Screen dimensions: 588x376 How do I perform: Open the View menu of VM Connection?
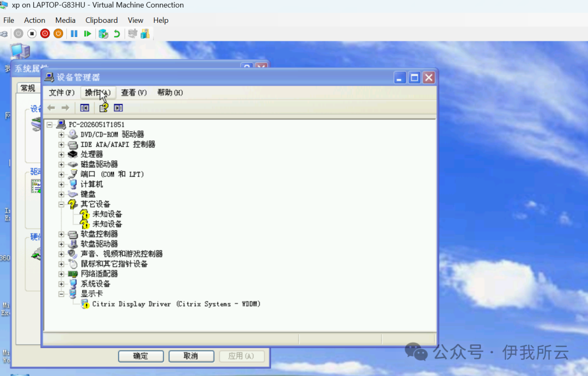[x=136, y=20]
